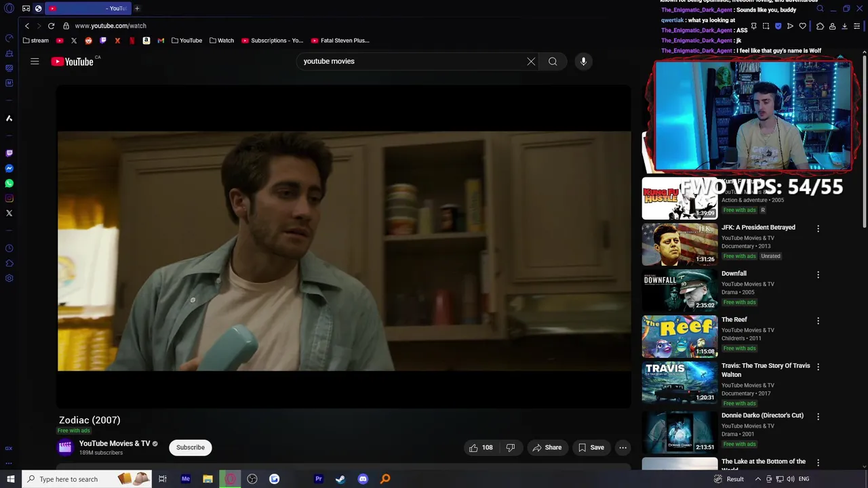This screenshot has width=868, height=488.
Task: Open the Netflix bookmark icon
Action: pos(132,41)
